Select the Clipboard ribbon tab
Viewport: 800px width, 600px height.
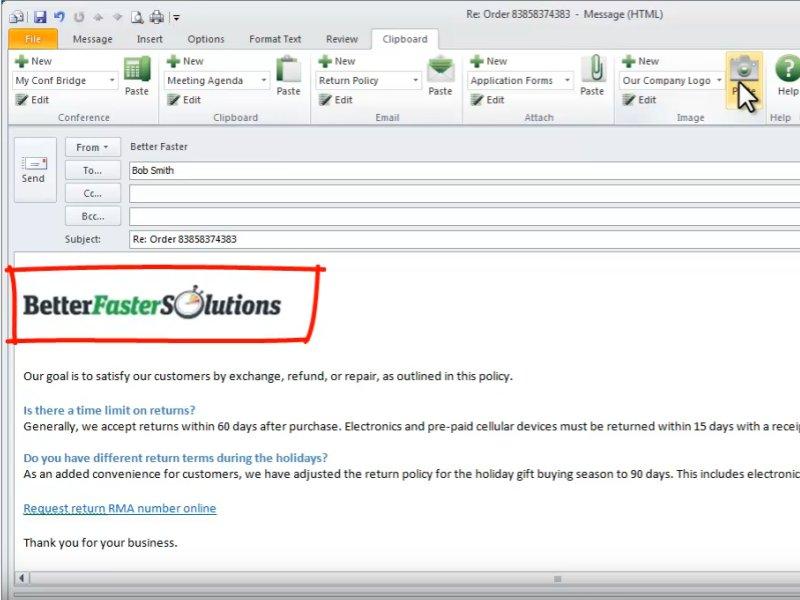pos(405,39)
